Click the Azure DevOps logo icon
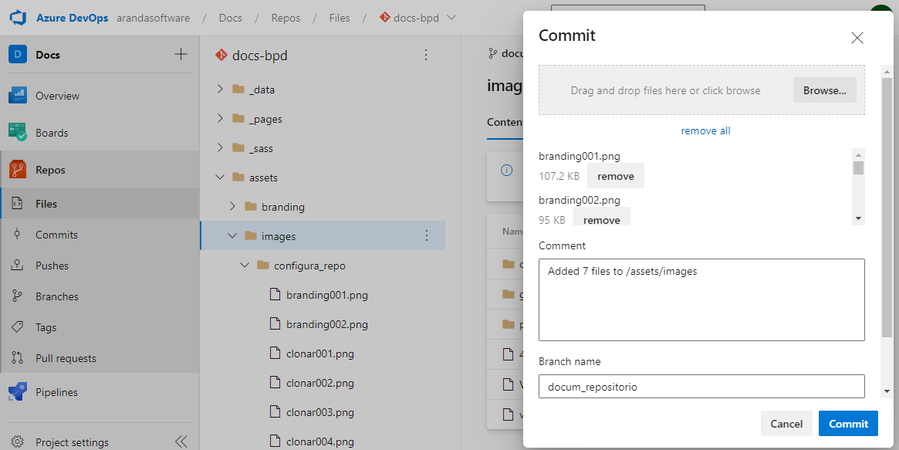Image resolution: width=899 pixels, height=450 pixels. (x=17, y=18)
